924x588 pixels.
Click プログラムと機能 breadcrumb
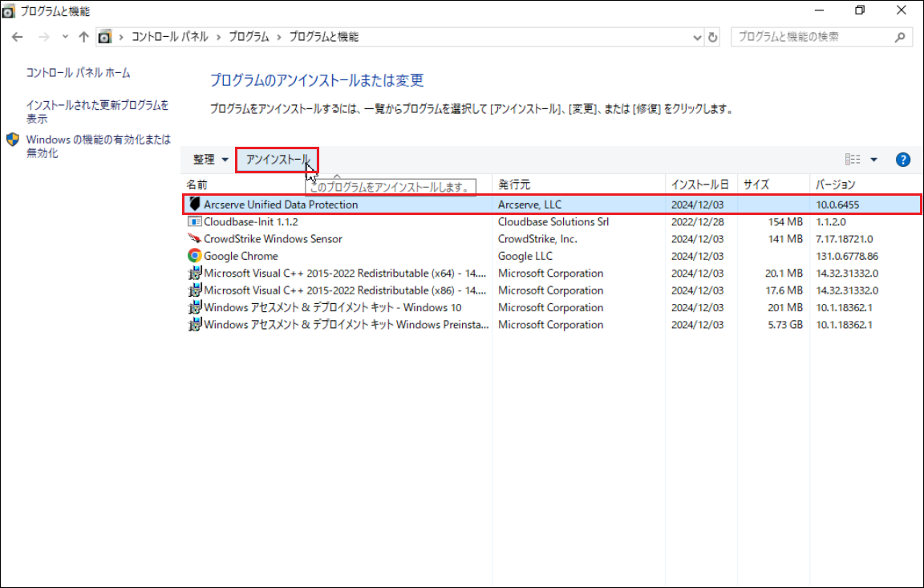pos(323,37)
